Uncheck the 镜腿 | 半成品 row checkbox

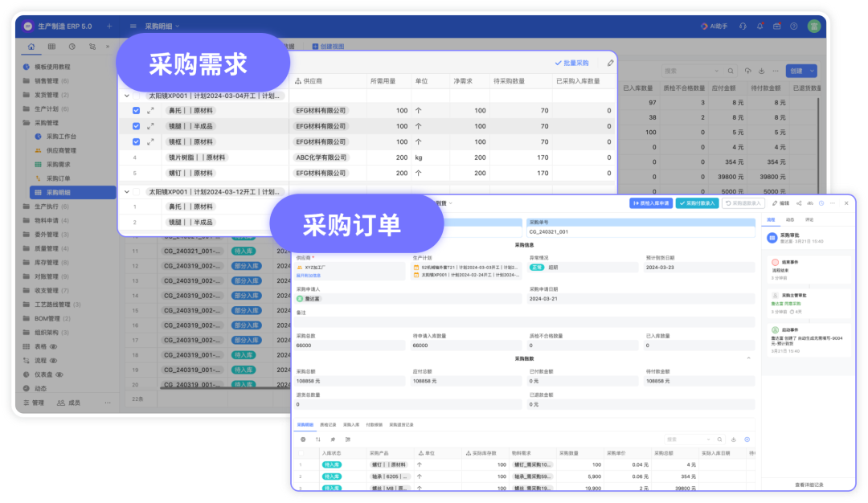(136, 126)
